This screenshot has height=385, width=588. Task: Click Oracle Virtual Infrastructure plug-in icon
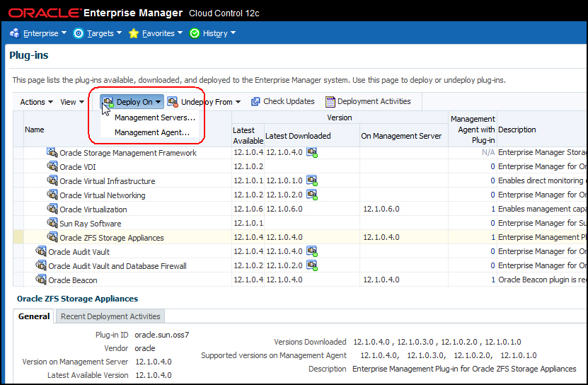tap(52, 180)
